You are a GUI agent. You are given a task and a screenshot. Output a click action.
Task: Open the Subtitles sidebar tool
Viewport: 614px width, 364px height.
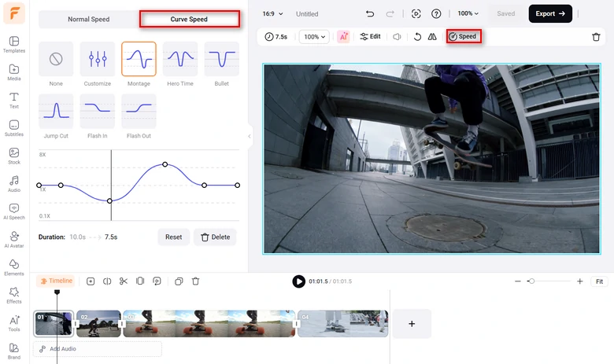14,128
